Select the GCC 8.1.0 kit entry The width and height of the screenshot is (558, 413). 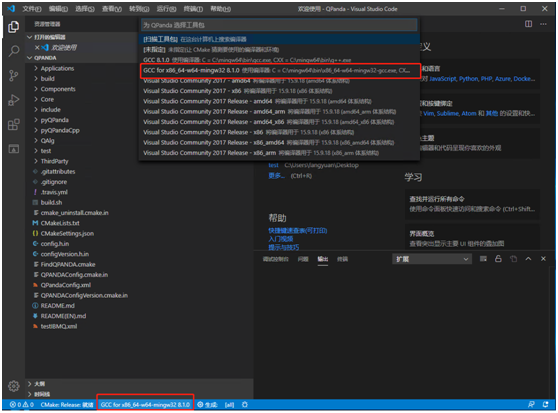coord(279,60)
